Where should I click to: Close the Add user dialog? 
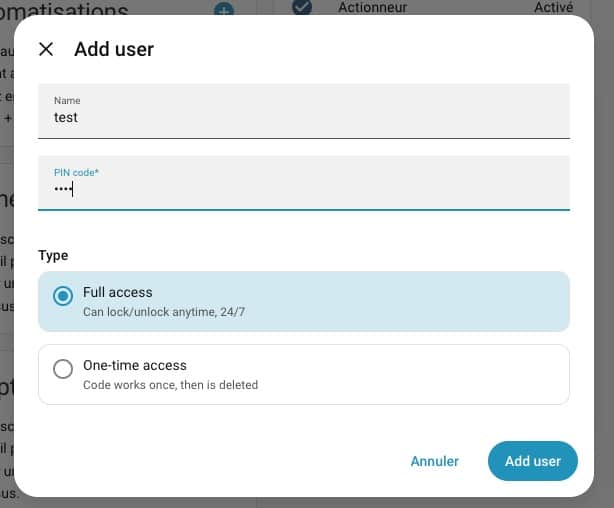point(46,49)
